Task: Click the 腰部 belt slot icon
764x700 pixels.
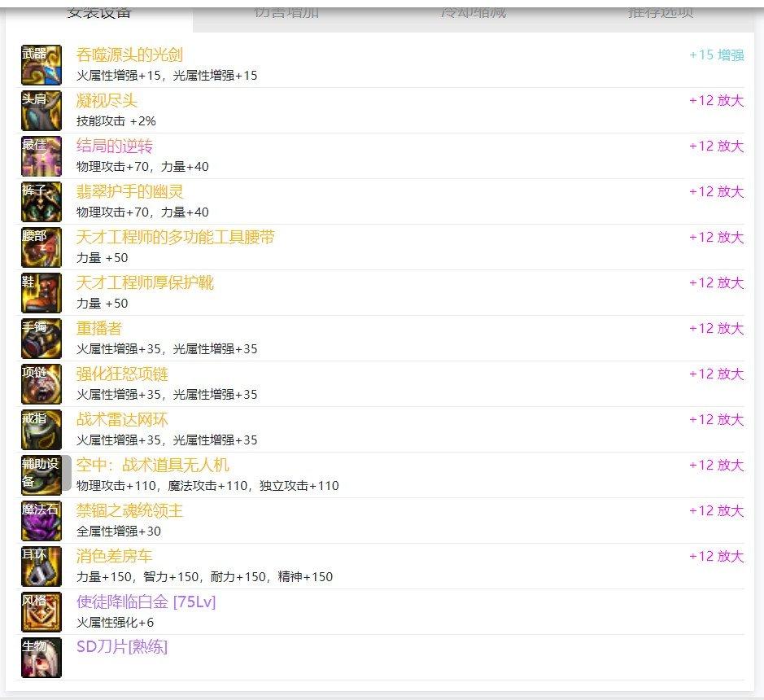Action: coord(41,248)
